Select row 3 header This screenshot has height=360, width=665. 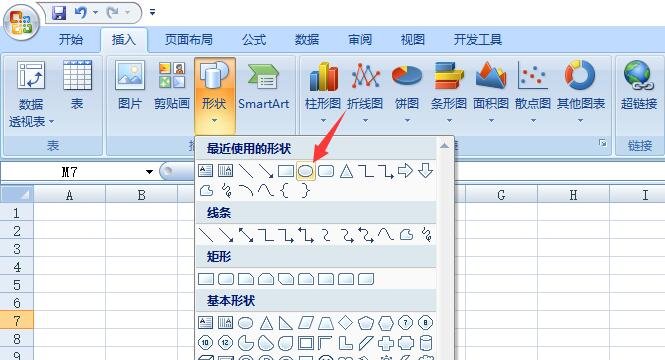point(17,249)
